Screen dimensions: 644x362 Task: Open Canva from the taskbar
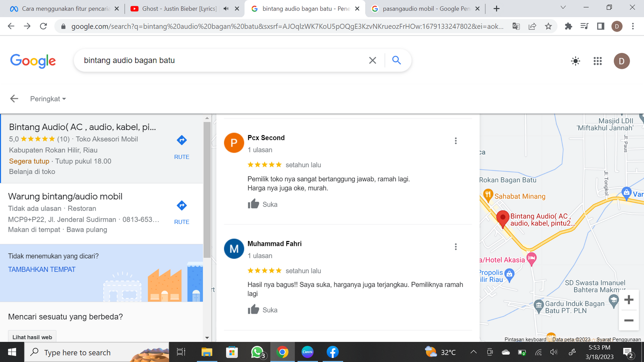click(x=307, y=352)
